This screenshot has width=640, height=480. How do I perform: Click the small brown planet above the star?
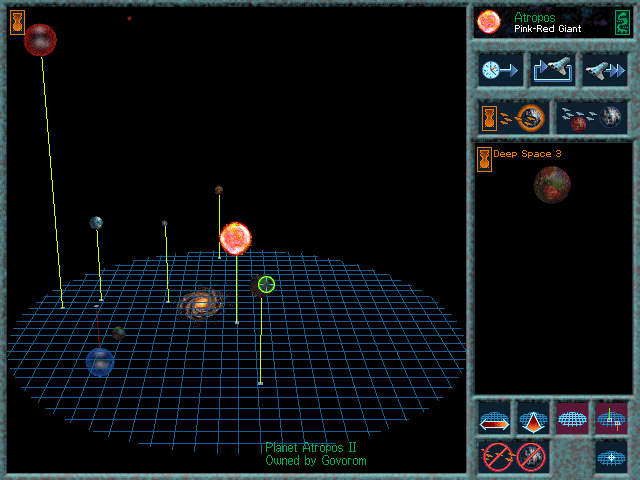pyautogui.click(x=219, y=190)
